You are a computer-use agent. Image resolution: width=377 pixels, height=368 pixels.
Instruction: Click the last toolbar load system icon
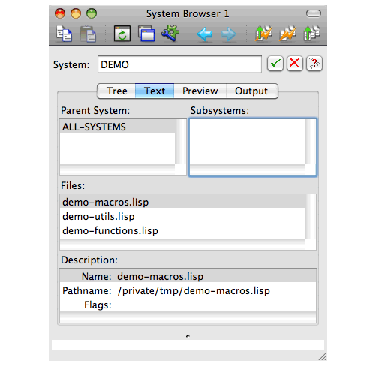click(312, 34)
